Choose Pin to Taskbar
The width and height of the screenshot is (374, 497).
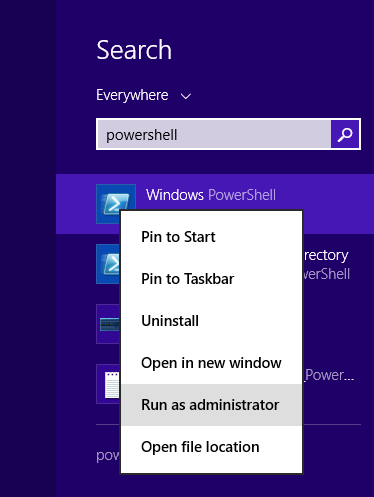click(211, 279)
